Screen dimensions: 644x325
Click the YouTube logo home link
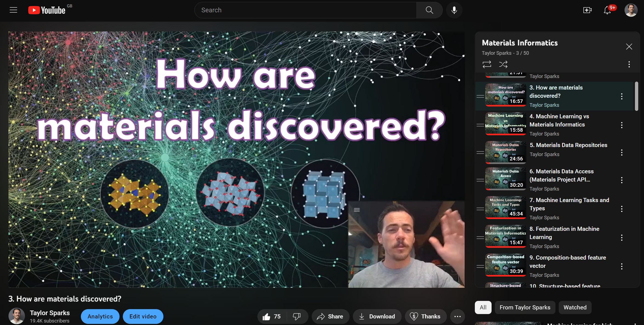click(47, 10)
